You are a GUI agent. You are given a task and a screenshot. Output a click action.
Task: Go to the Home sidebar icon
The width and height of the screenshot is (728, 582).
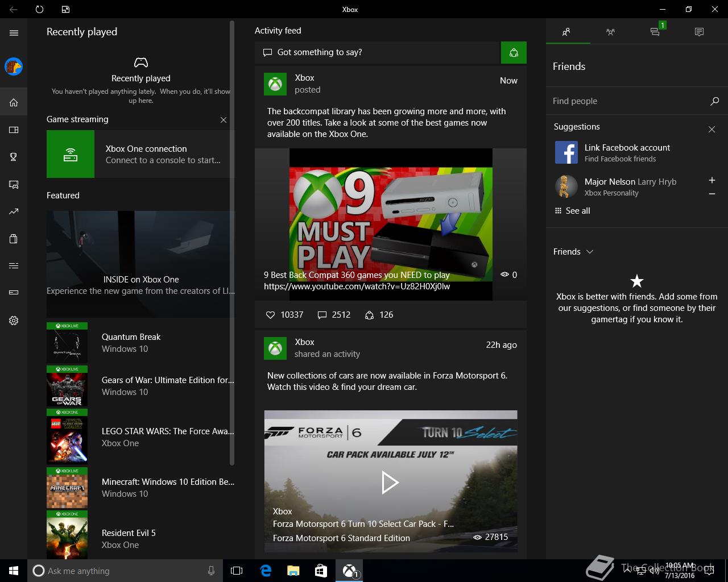tap(14, 103)
